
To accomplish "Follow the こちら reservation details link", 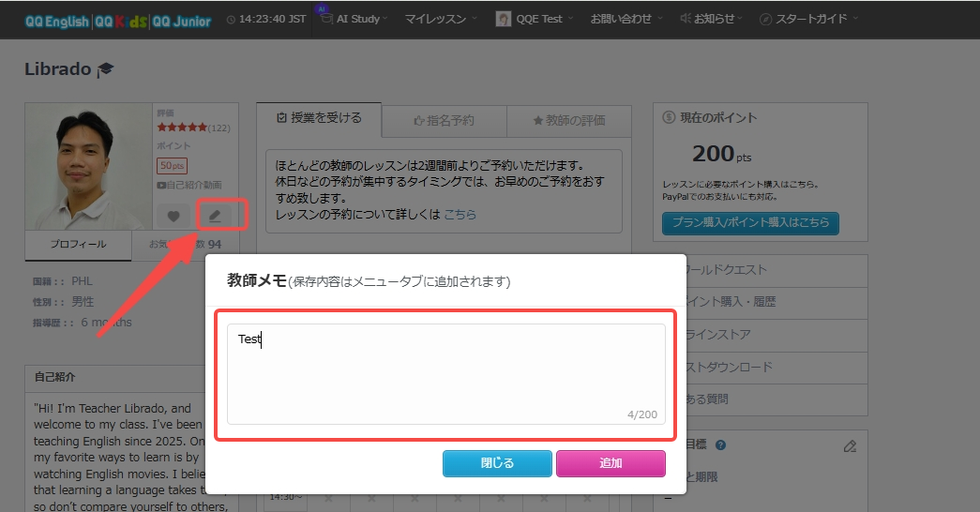I will 460,215.
